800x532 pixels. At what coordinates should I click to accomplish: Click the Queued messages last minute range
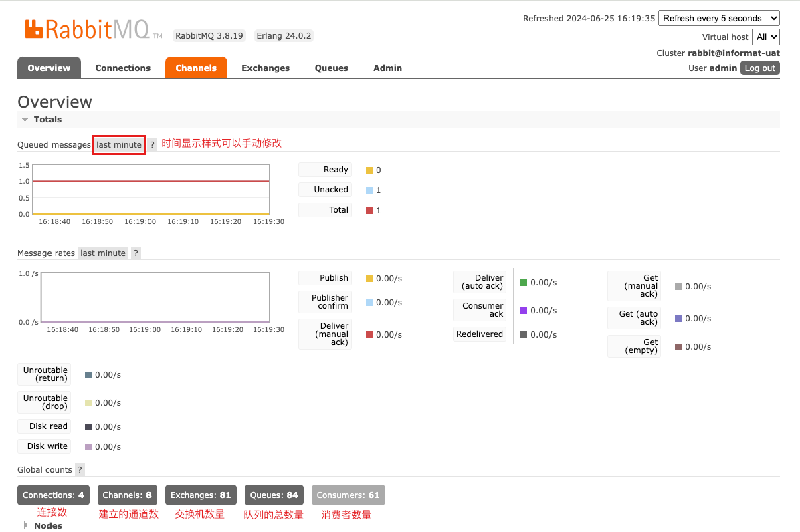[x=119, y=145]
